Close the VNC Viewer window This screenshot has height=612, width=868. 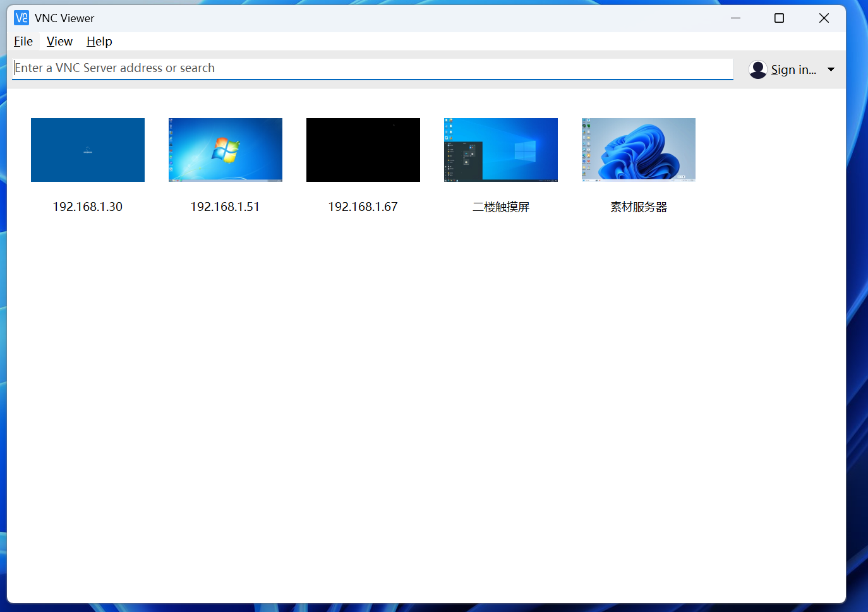pos(824,18)
